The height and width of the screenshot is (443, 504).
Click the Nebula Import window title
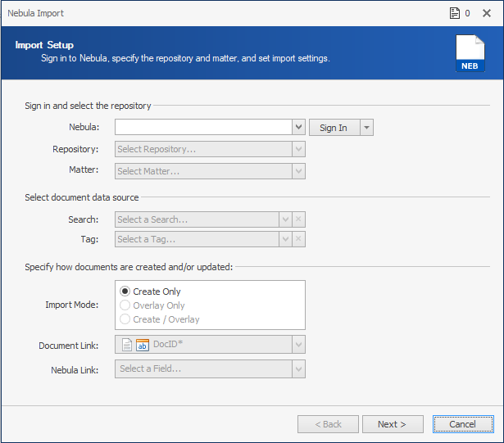36,13
